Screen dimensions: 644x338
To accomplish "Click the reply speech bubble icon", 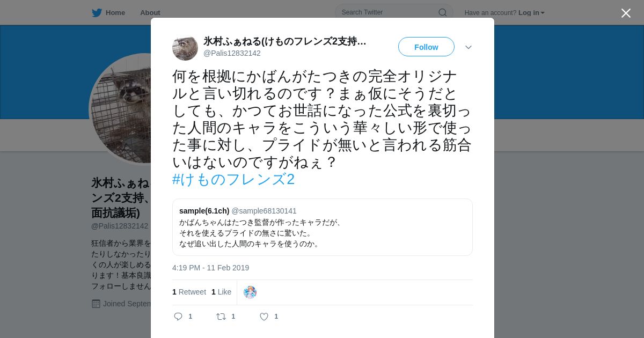I will (178, 317).
